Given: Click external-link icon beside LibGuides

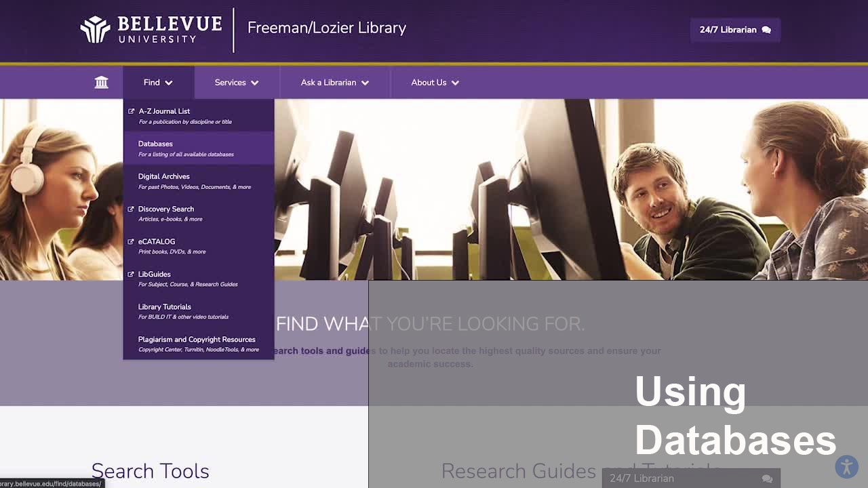Looking at the screenshot, I should point(132,274).
